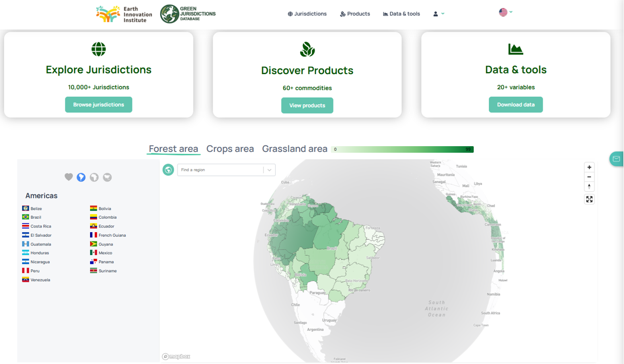Open the Products menu
The image size is (624, 364).
355,14
